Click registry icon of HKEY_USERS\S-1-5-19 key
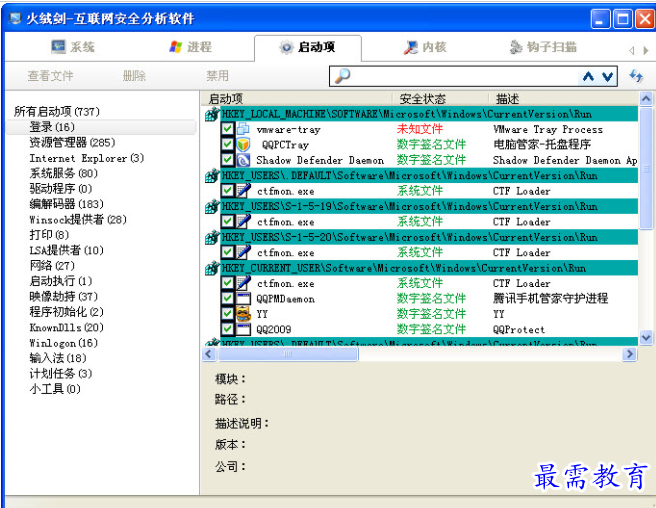Screen dimensions: 656x508 coord(213,206)
